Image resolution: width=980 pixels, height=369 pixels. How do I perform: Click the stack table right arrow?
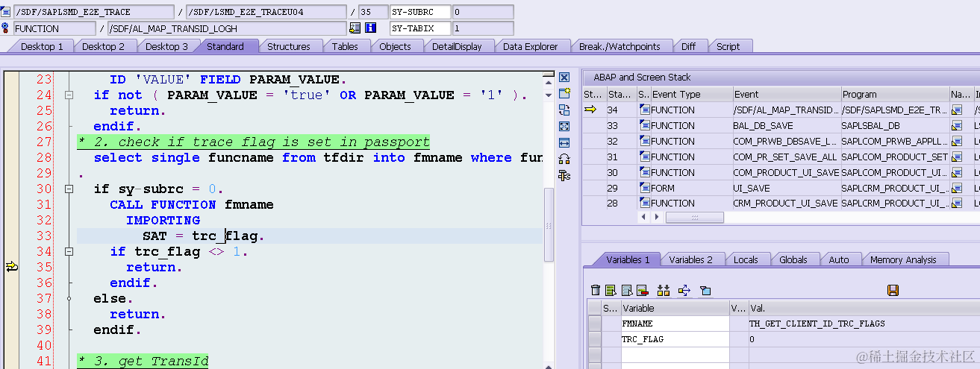[x=657, y=217]
